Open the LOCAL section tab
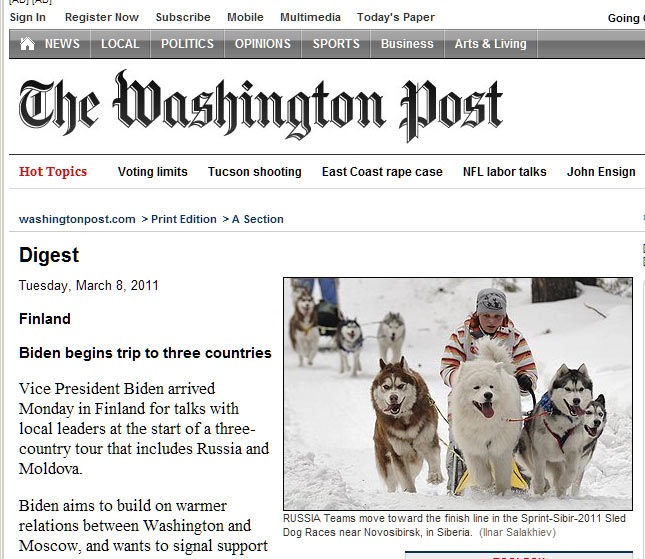The image size is (645, 559). (120, 44)
